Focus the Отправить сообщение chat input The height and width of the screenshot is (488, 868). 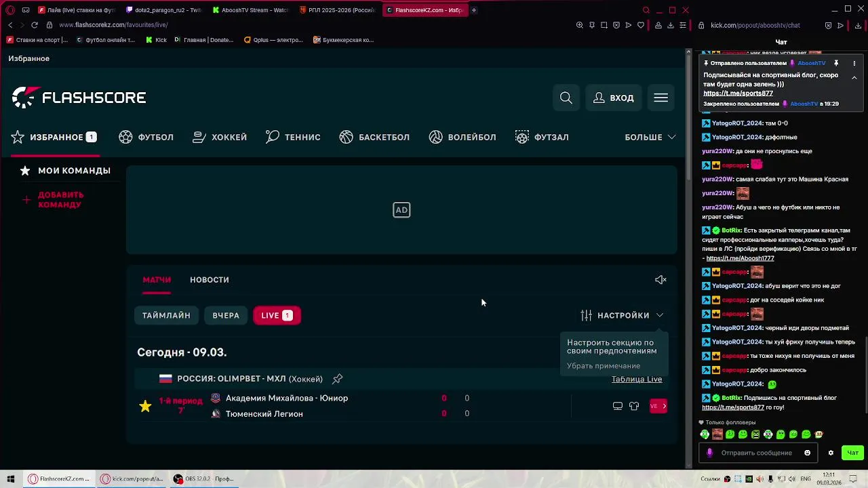click(x=757, y=453)
